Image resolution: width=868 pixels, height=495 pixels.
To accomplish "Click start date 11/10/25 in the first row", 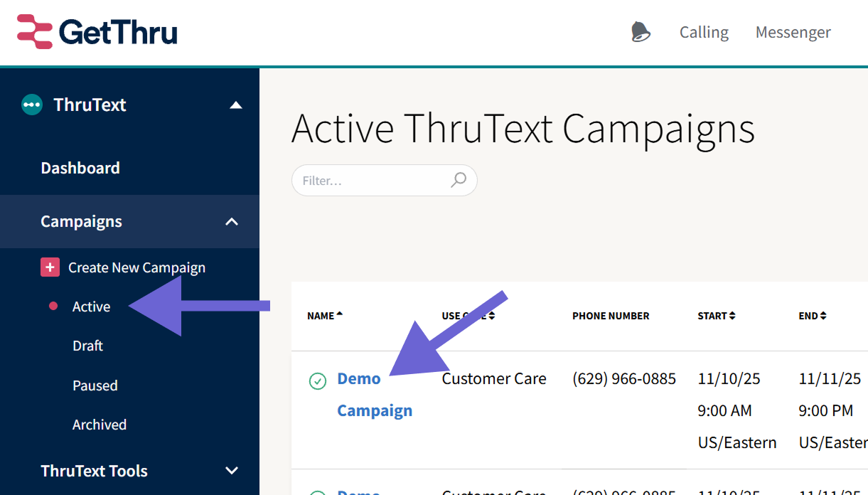I will [729, 378].
